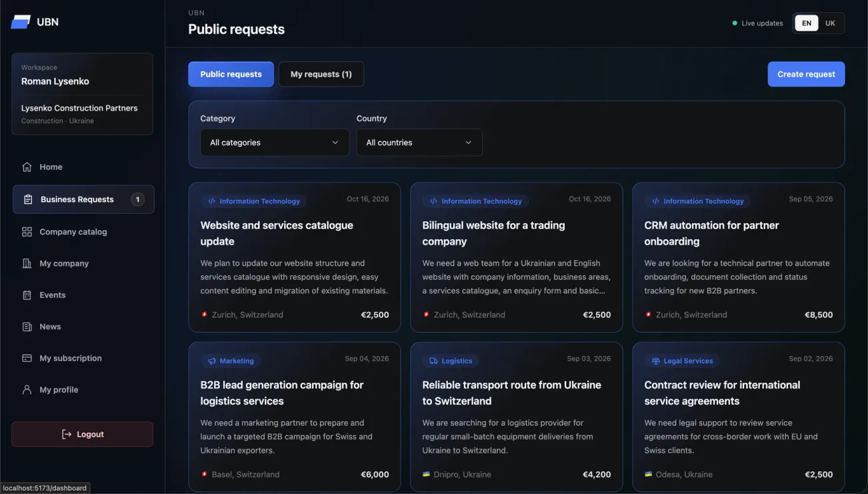The height and width of the screenshot is (494, 868).
Task: Click the code icon on Website catalogue card
Action: [212, 201]
